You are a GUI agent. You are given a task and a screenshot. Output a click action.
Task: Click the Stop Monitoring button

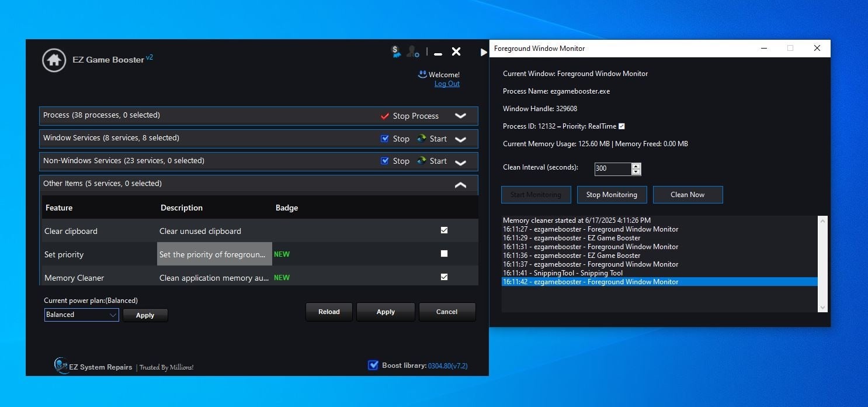point(612,195)
